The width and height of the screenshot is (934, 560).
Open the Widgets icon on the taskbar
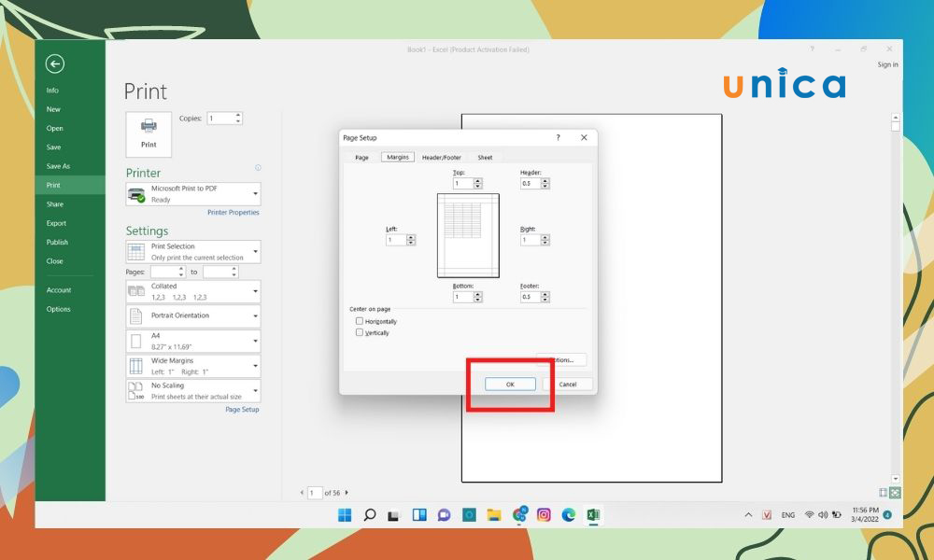point(419,515)
